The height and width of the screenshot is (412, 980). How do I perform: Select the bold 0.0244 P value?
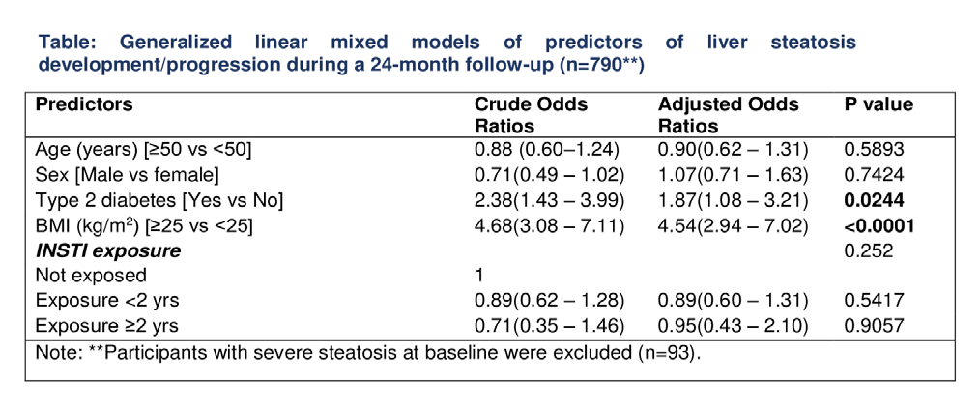[x=874, y=202]
